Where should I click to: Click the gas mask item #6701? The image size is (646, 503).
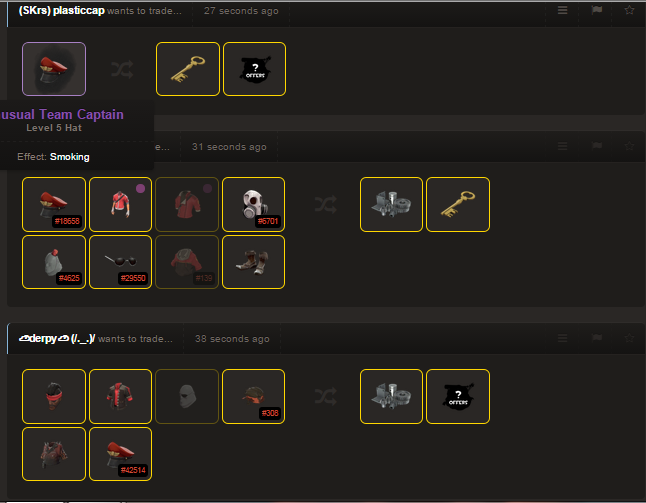253,204
